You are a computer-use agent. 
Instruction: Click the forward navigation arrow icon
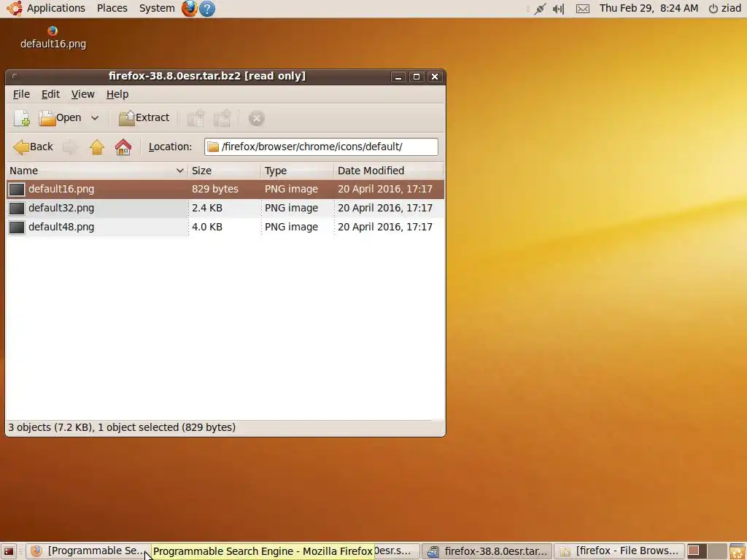point(71,147)
